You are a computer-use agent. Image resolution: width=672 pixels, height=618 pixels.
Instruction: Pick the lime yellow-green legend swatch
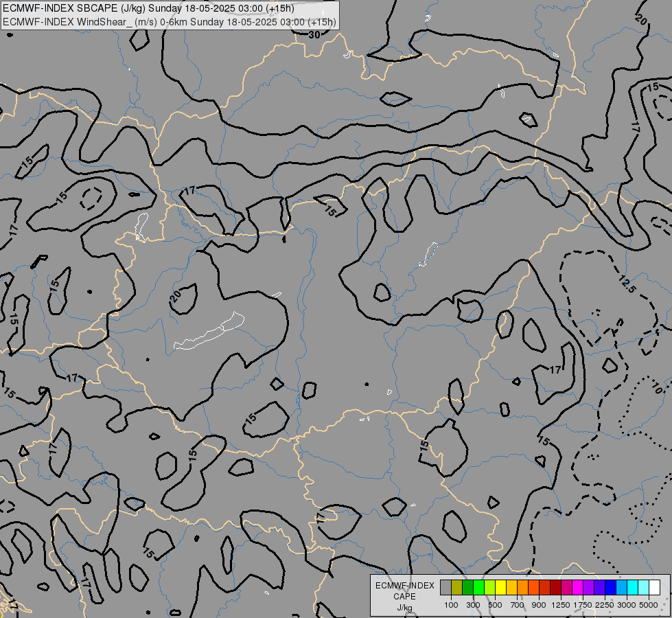[490, 587]
